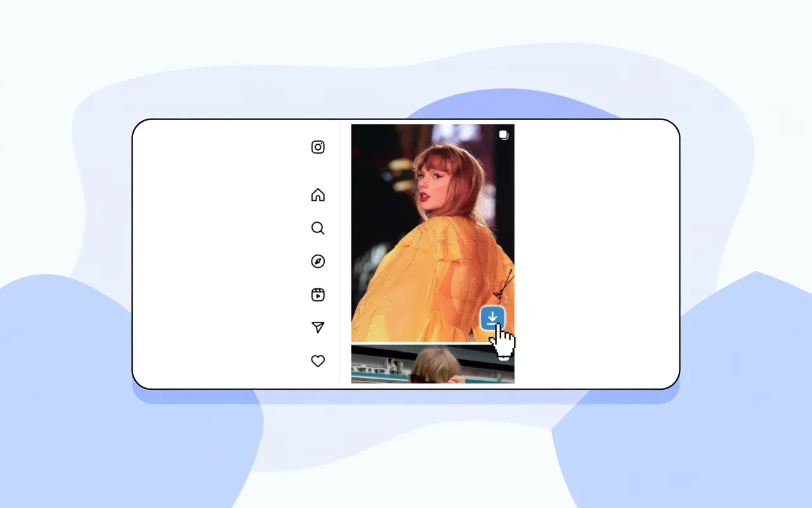Open Messages via the paper plane icon
The height and width of the screenshot is (508, 812).
point(318,328)
